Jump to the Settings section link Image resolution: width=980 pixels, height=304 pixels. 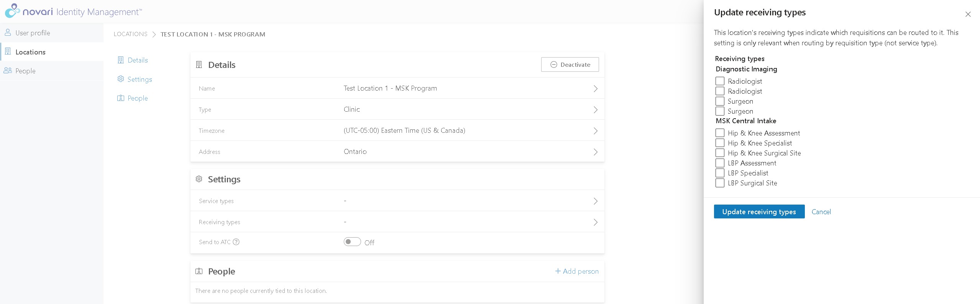pyautogui.click(x=135, y=79)
